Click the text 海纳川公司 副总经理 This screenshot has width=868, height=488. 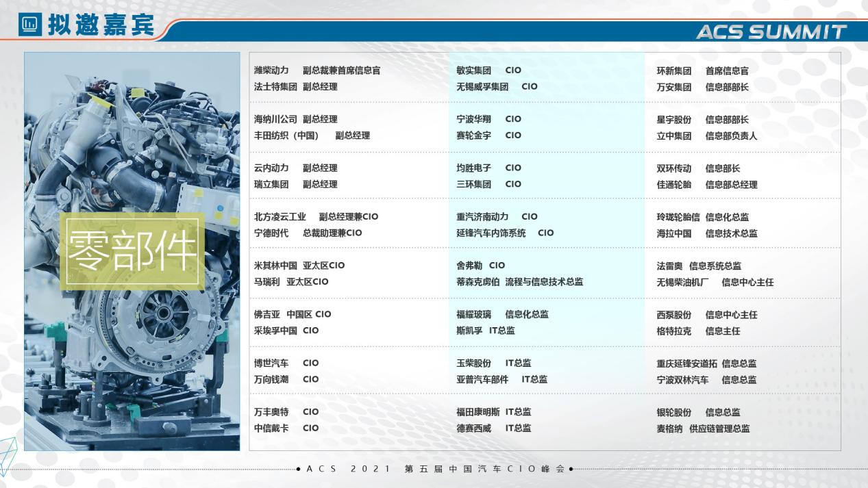coord(296,119)
